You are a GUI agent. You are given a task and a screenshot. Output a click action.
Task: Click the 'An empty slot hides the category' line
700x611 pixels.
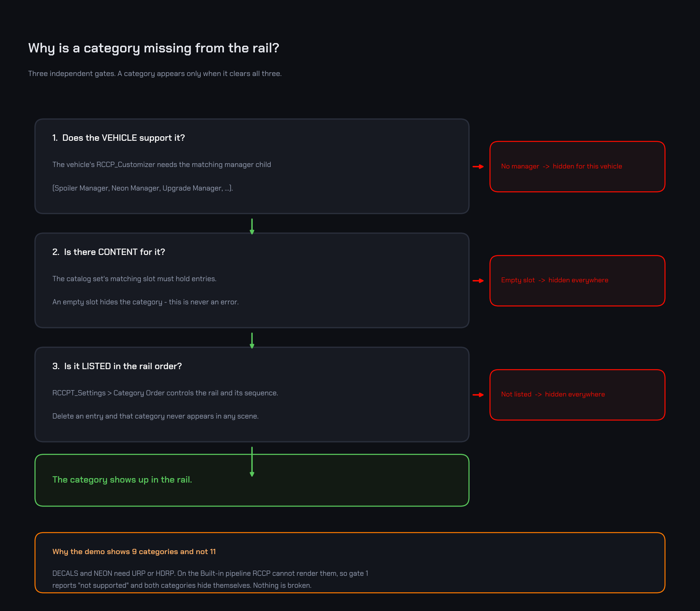(x=145, y=302)
